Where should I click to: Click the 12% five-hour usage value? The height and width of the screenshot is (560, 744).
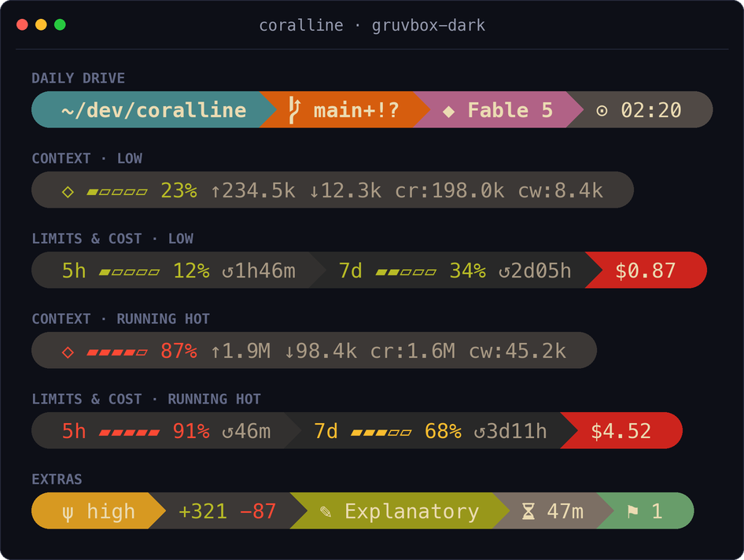[x=191, y=271]
